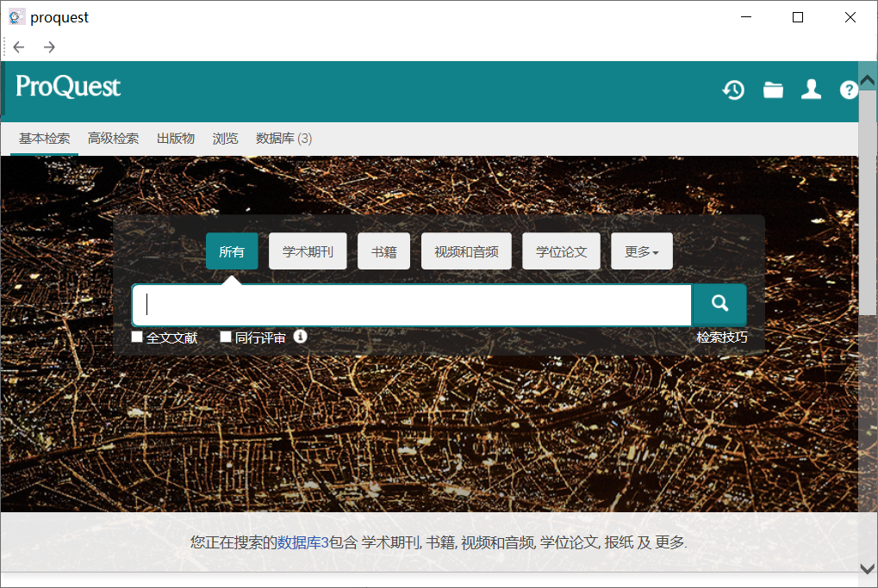
Task: Focus the main search input box
Action: coord(412,305)
